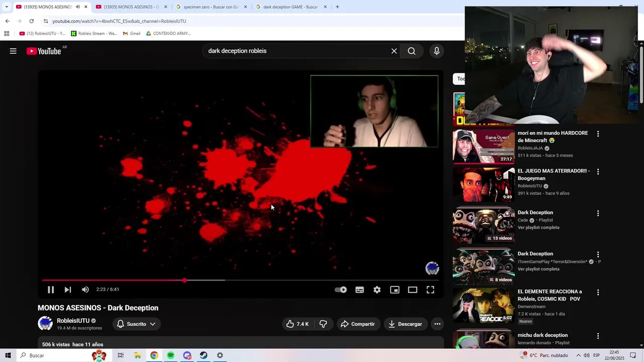Open options for iTownGamePlay playlist
This screenshot has height=362, width=644.
[598, 254]
